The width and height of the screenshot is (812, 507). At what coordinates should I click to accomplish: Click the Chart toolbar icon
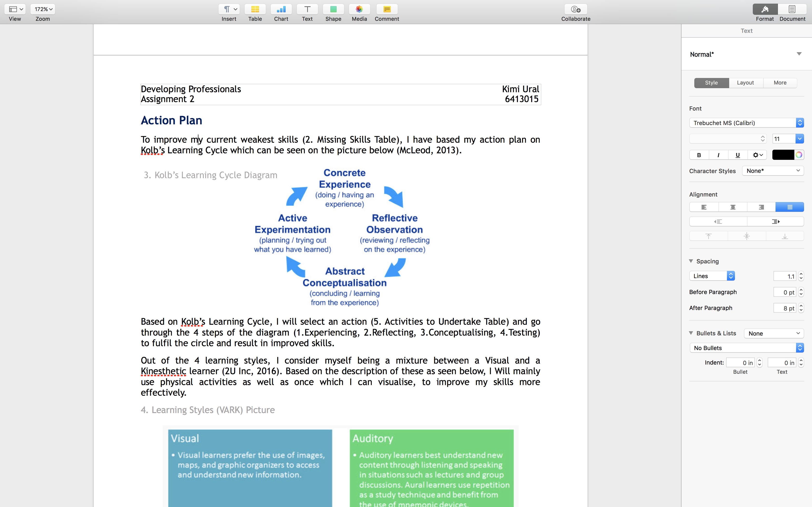pyautogui.click(x=281, y=9)
